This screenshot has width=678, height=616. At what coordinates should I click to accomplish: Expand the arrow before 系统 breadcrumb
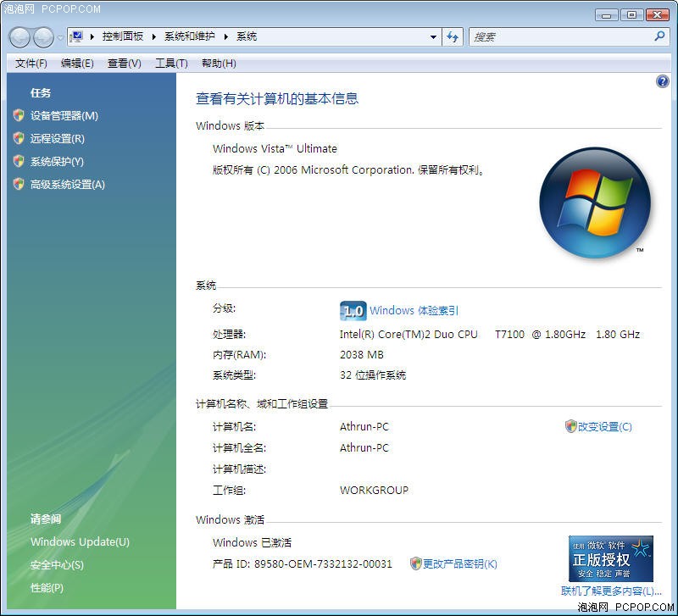coord(226,36)
